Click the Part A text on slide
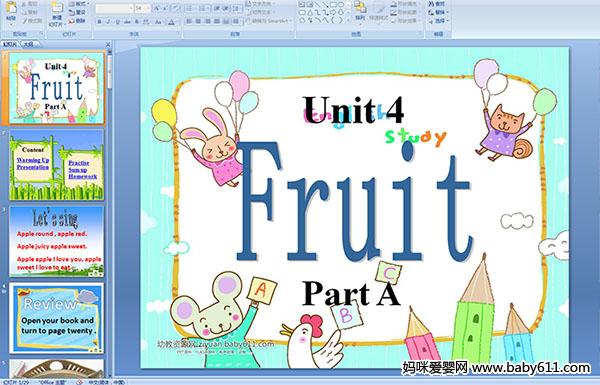Image resolution: width=600 pixels, height=385 pixels. 351,294
